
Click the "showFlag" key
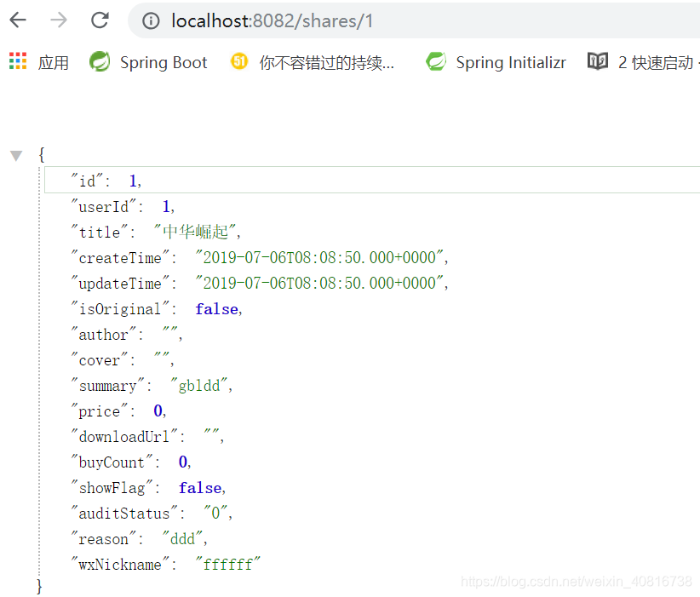click(x=112, y=488)
